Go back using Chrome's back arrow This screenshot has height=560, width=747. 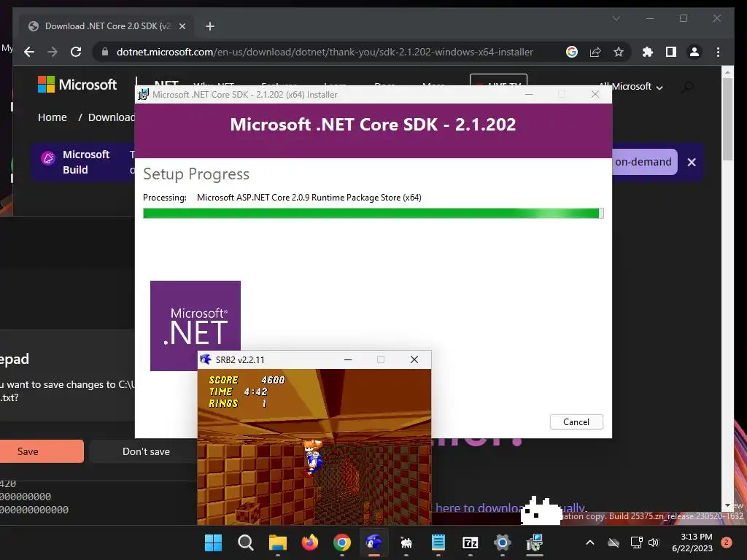29,52
